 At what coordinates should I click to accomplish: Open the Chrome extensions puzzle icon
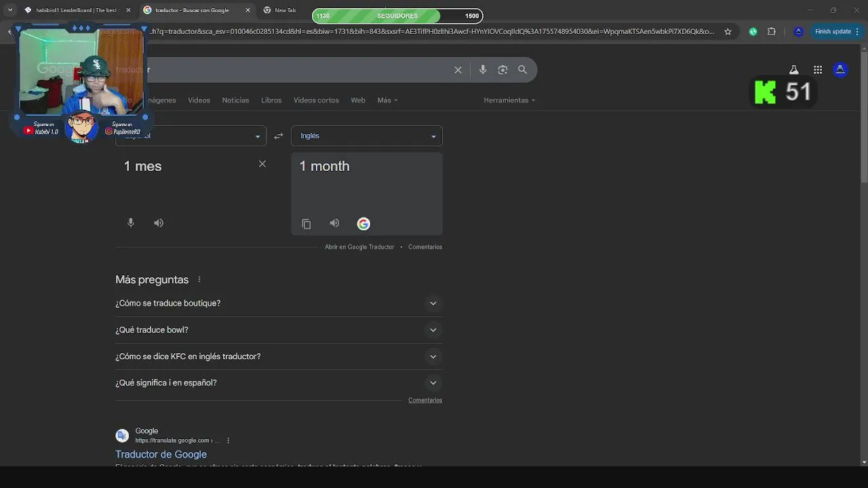(x=771, y=31)
